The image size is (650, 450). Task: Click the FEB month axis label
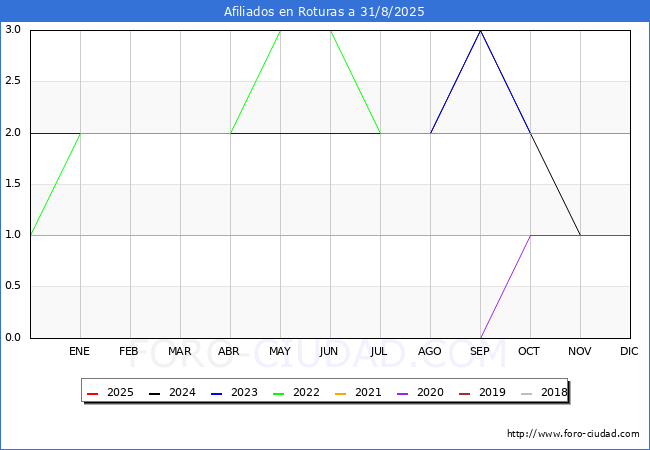129,351
